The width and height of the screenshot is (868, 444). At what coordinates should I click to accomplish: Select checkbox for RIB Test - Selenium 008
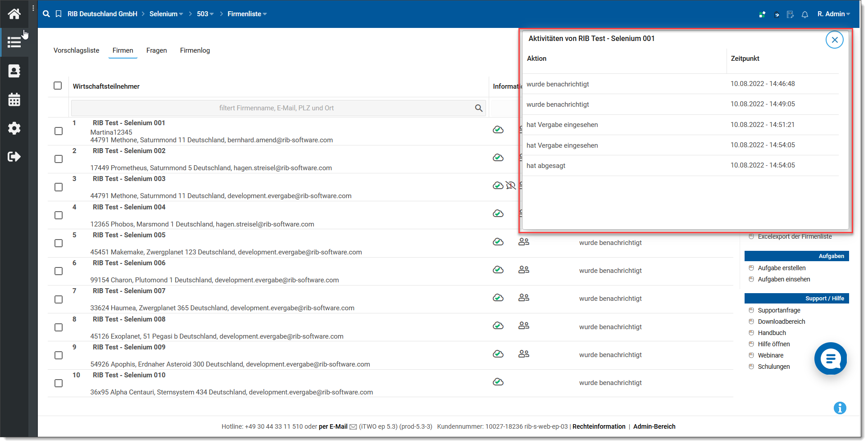click(59, 327)
